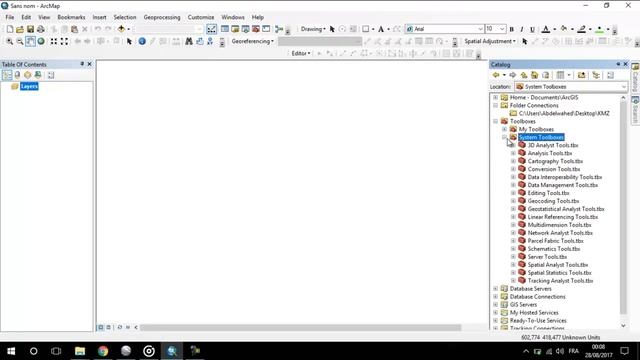Image resolution: width=640 pixels, height=360 pixels.
Task: Open the Geoprocessing menu
Action: point(162,17)
